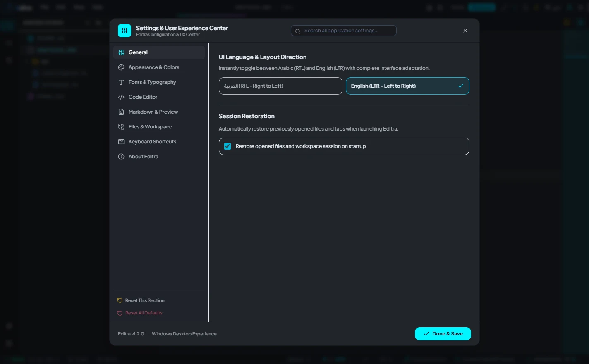The height and width of the screenshot is (364, 589).
Task: Open Keyboard Shortcuts settings
Action: click(x=159, y=142)
